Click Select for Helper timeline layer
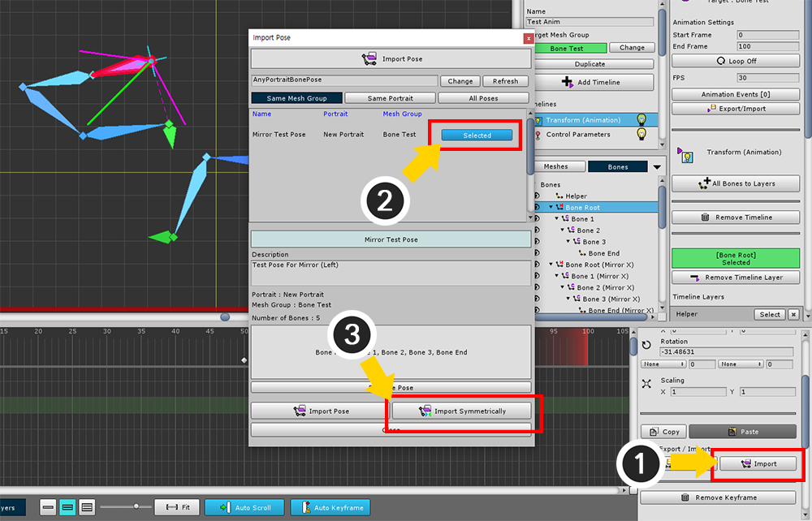The height and width of the screenshot is (521, 812). tap(770, 314)
